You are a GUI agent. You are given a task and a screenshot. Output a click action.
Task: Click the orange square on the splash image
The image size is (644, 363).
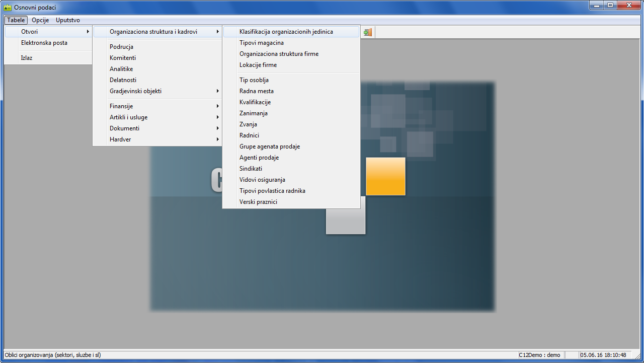385,176
